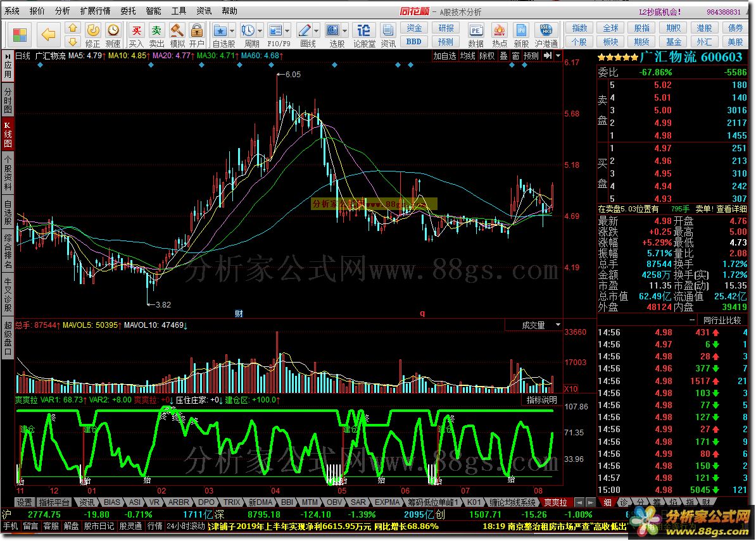
Task: Expand the 选股 dropdown arrow
Action: click(x=344, y=31)
